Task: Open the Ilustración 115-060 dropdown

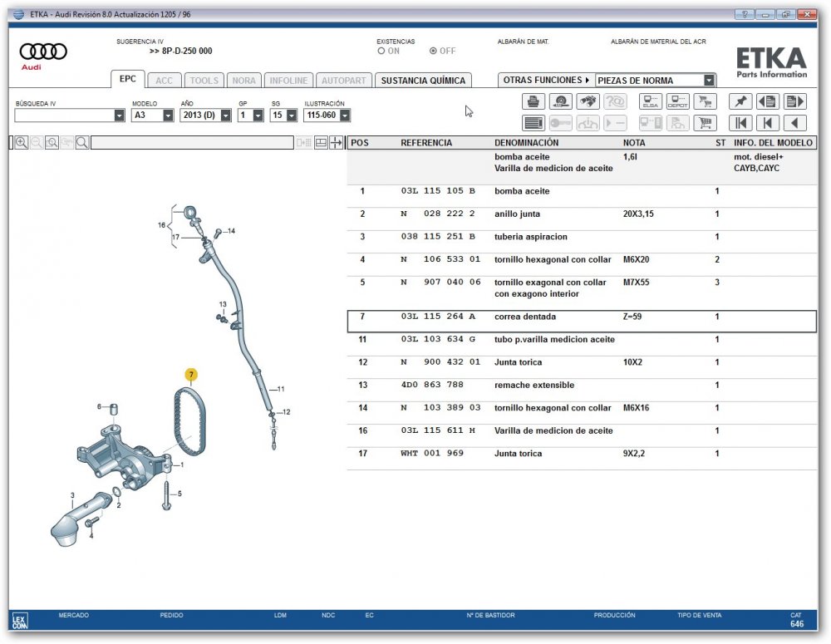Action: 345,115
